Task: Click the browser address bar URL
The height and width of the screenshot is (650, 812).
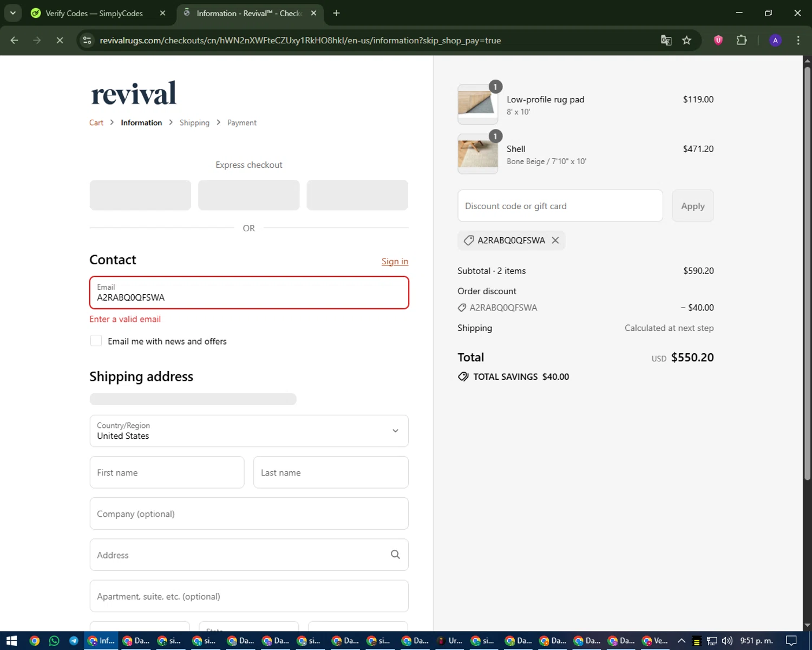Action: click(300, 41)
